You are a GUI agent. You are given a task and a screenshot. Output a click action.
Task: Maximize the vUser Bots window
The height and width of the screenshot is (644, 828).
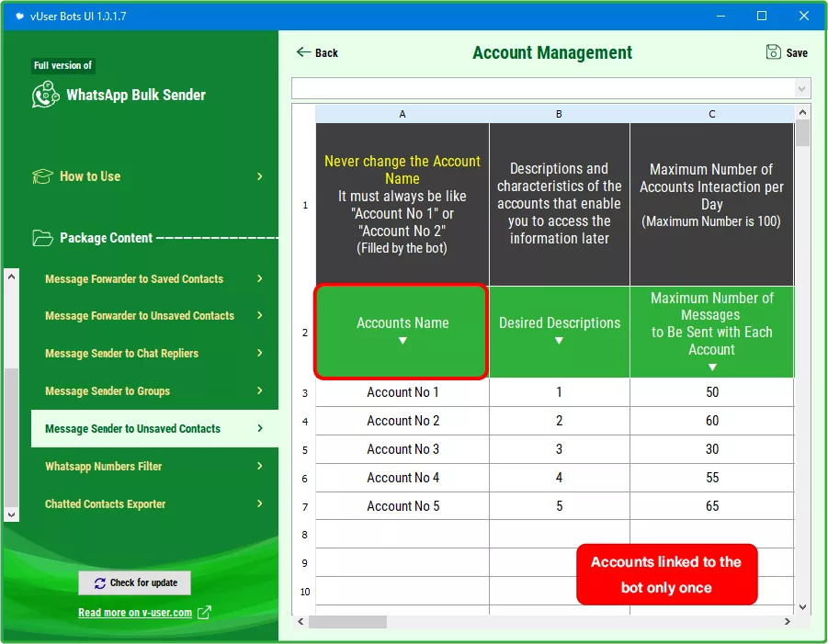762,16
